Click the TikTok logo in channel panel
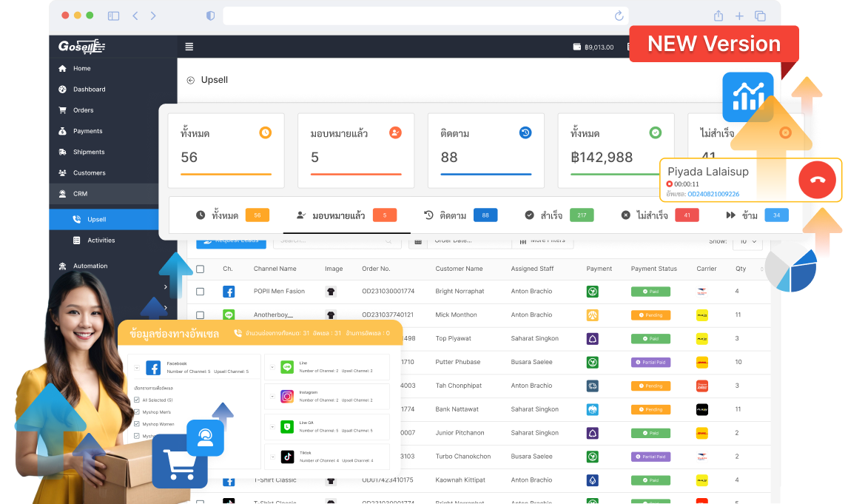 [x=287, y=457]
